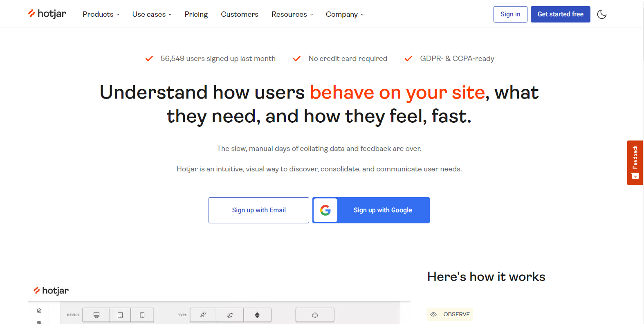The height and width of the screenshot is (324, 644).
Task: Click the 'behave on your site' highlighted text
Action: [397, 92]
